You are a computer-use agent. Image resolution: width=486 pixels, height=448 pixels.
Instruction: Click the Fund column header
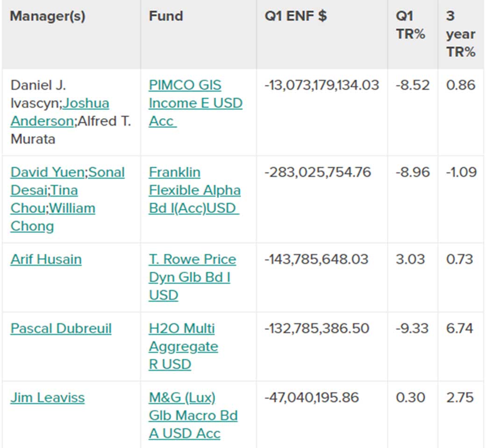pyautogui.click(x=166, y=16)
